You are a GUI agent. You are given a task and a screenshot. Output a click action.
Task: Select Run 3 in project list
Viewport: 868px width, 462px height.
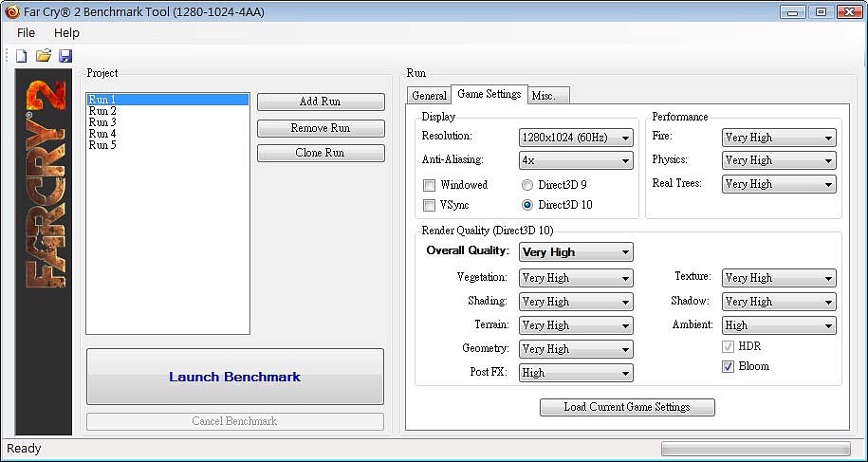click(x=168, y=122)
